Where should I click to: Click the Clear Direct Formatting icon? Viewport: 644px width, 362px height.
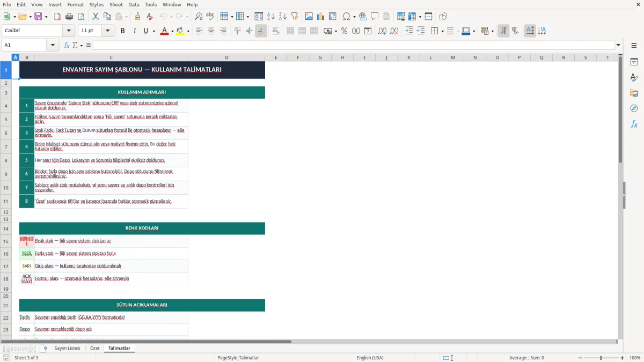pyautogui.click(x=150, y=17)
